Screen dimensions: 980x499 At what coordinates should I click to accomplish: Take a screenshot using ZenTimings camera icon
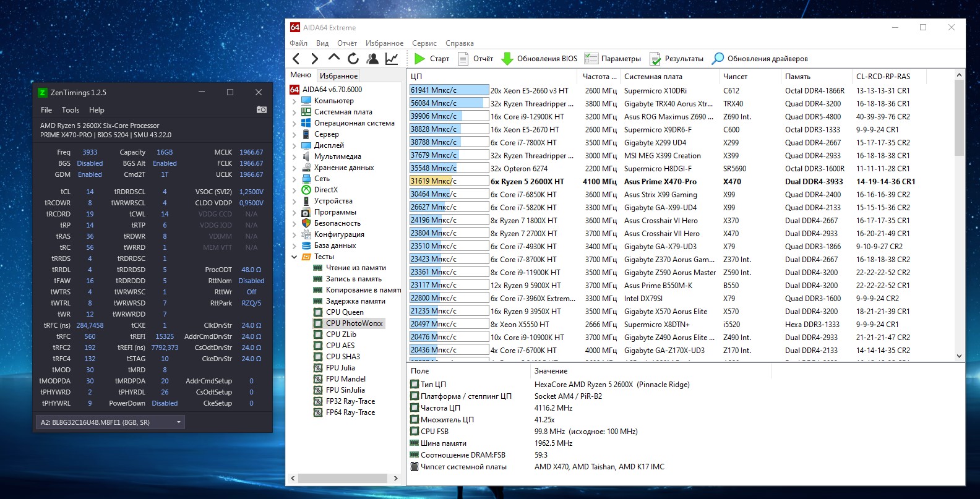pos(262,109)
